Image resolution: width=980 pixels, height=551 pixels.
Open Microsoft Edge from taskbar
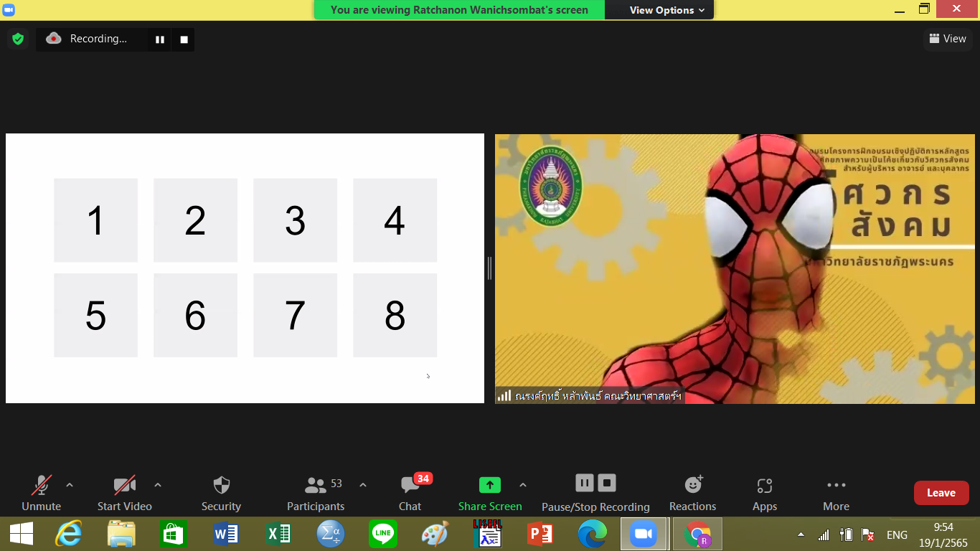pos(592,534)
